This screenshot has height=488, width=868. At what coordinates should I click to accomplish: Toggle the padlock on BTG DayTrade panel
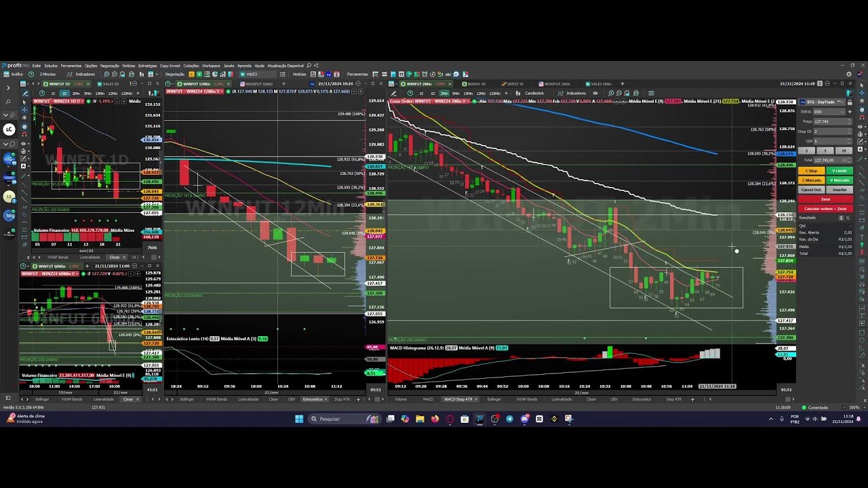coord(850,102)
